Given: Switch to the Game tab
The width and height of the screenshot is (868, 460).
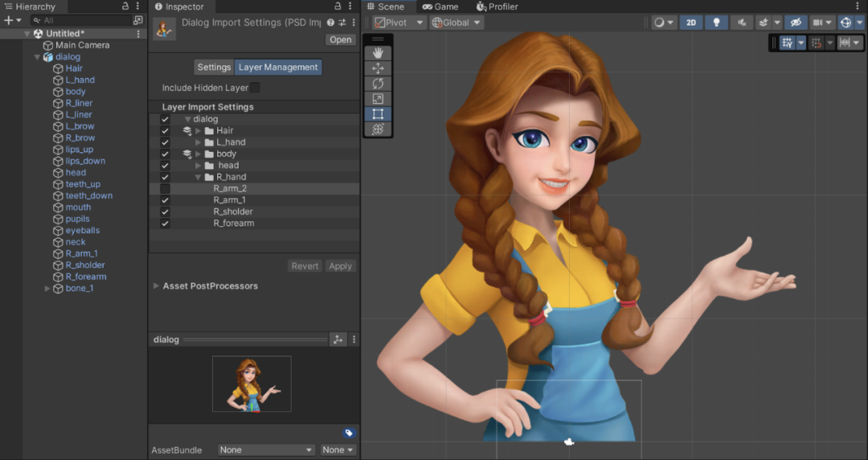Looking at the screenshot, I should pyautogui.click(x=440, y=6).
